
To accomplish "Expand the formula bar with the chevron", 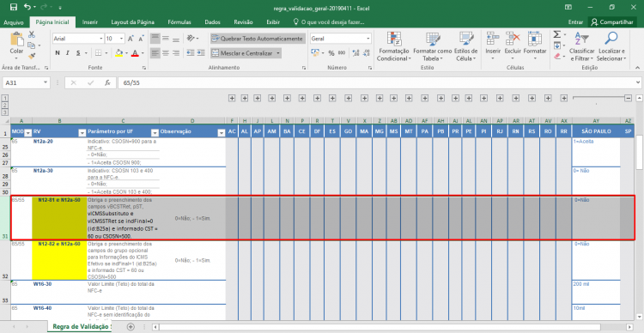I will tap(638, 82).
